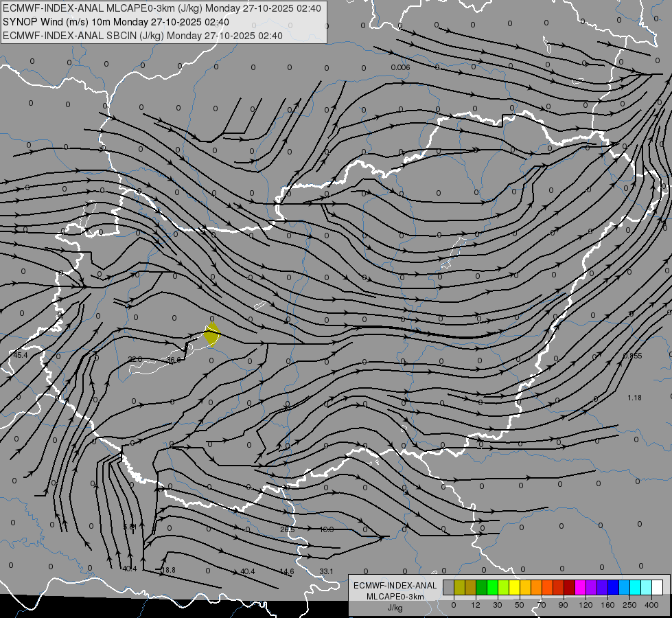
Task: Select the gray swatch in the legend
Action: (448, 587)
